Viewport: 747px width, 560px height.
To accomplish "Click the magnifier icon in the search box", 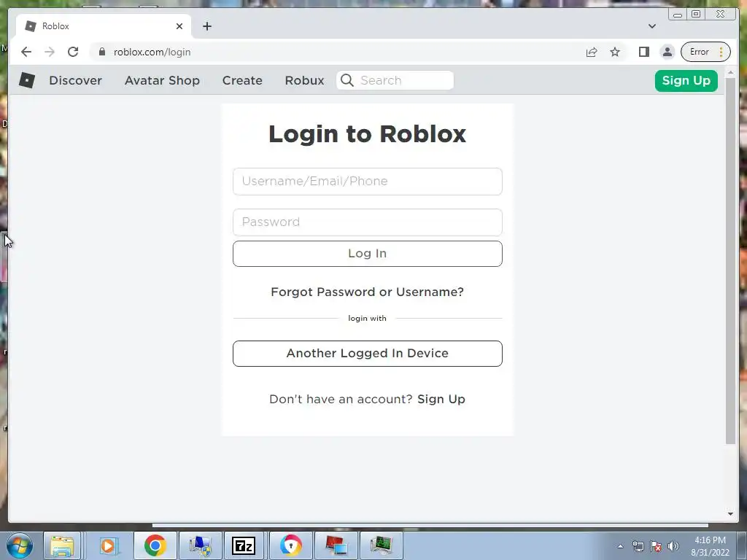I will point(347,80).
